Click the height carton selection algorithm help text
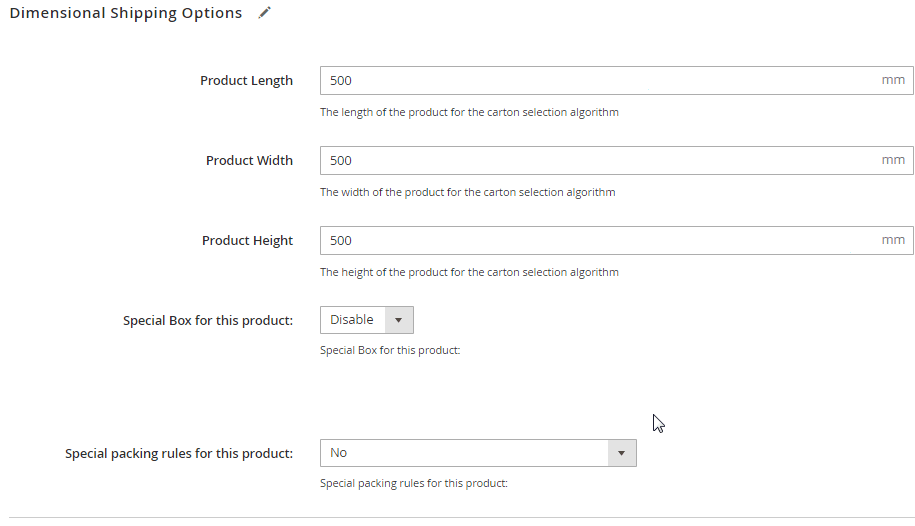915x526 pixels. [x=469, y=272]
